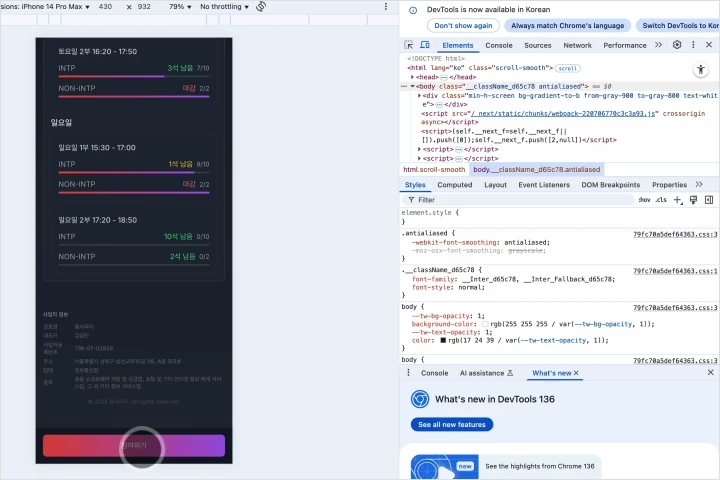The height and width of the screenshot is (480, 720).
Task: Click the 일요일 2부 17:20 - 18:50 session
Action: 98,220
